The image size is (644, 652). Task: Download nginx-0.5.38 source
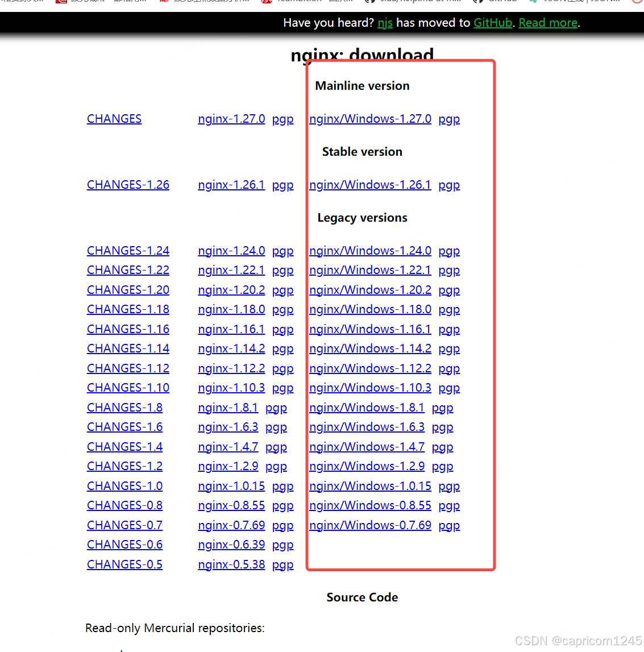(x=231, y=564)
